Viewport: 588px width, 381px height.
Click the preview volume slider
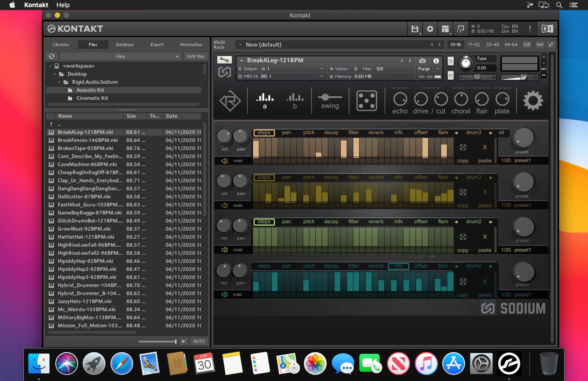pyautogui.click(x=158, y=342)
